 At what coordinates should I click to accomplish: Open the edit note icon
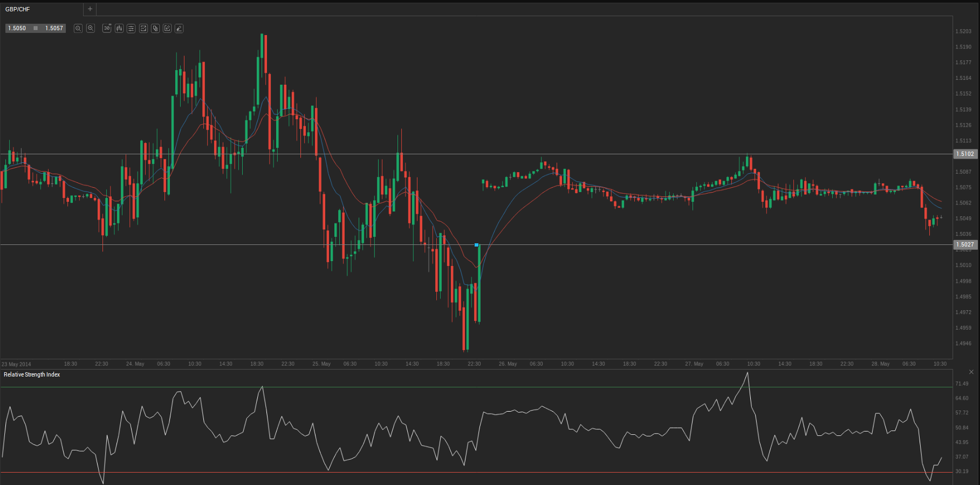pos(167,28)
